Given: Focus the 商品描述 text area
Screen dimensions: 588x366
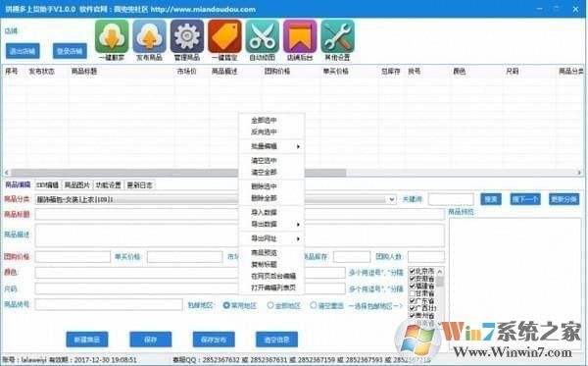Looking at the screenshot, I should pos(240,235).
